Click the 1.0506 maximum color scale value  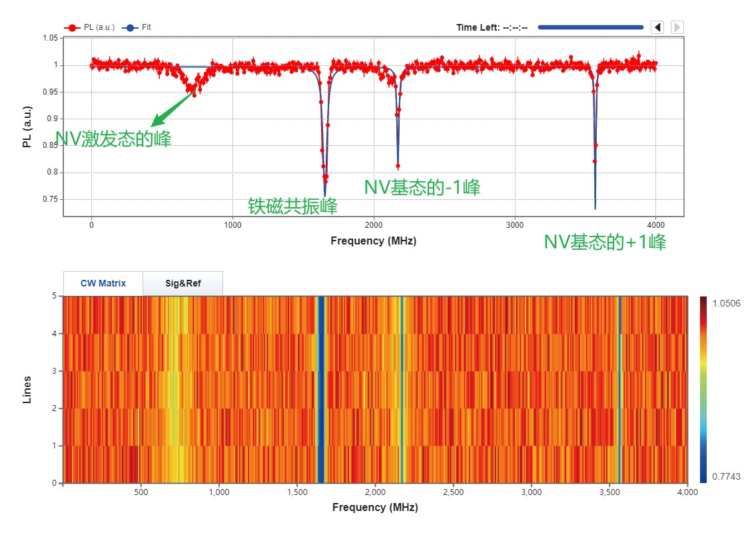pos(726,303)
